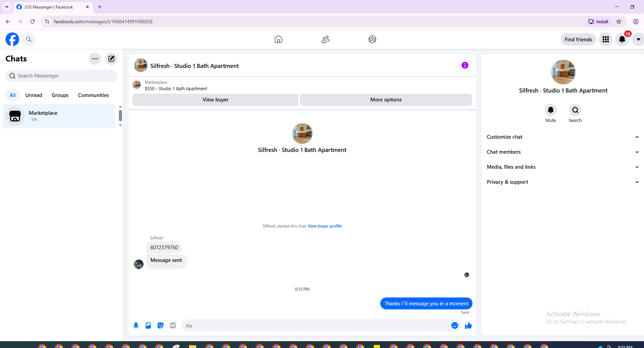The image size is (644, 348).
Task: Open the emoji picker icon
Action: pyautogui.click(x=455, y=325)
